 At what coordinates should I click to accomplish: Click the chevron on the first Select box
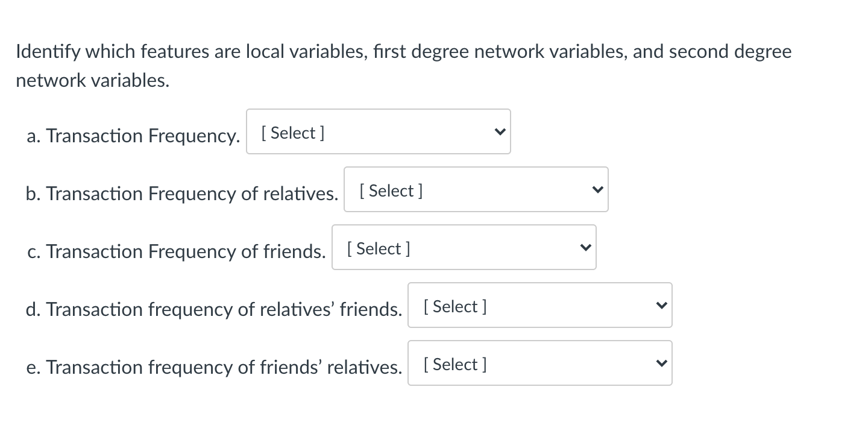click(x=500, y=131)
